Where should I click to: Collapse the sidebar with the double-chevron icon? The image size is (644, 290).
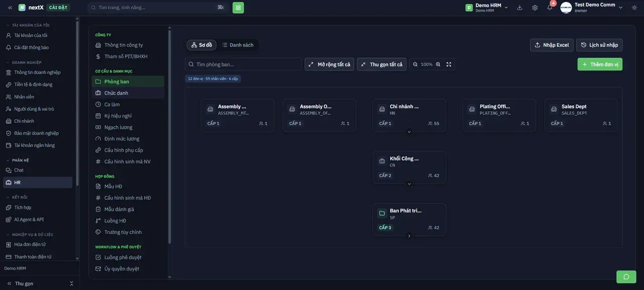tap(10, 8)
